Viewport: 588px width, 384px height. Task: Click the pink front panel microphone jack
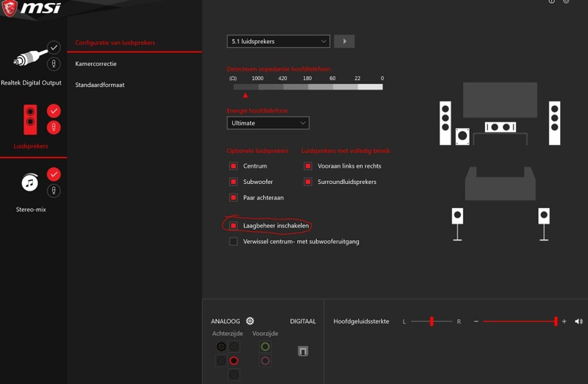(265, 360)
